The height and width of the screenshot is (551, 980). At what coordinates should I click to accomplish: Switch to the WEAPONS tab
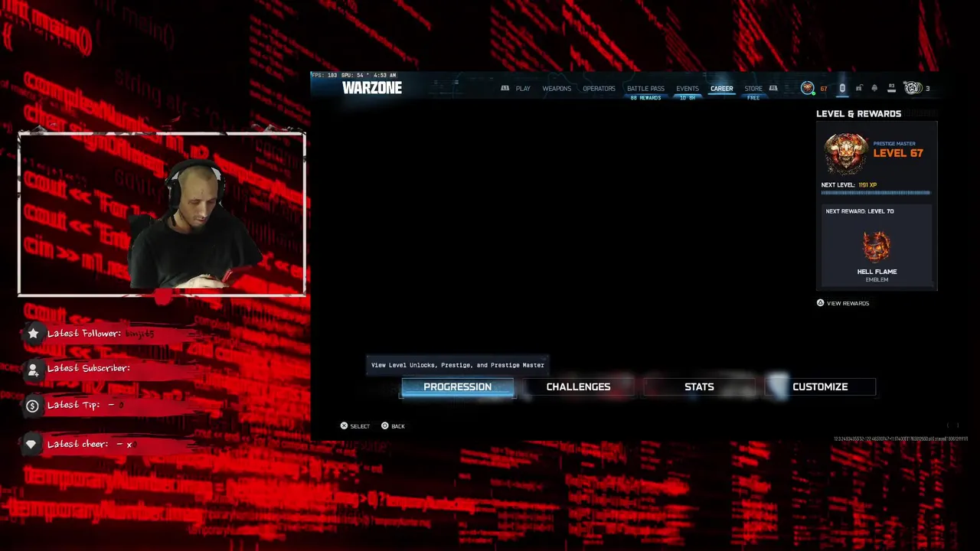point(557,89)
